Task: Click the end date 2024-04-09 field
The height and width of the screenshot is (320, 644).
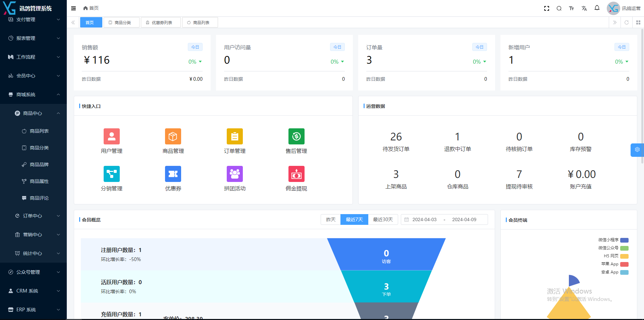Action: point(464,219)
